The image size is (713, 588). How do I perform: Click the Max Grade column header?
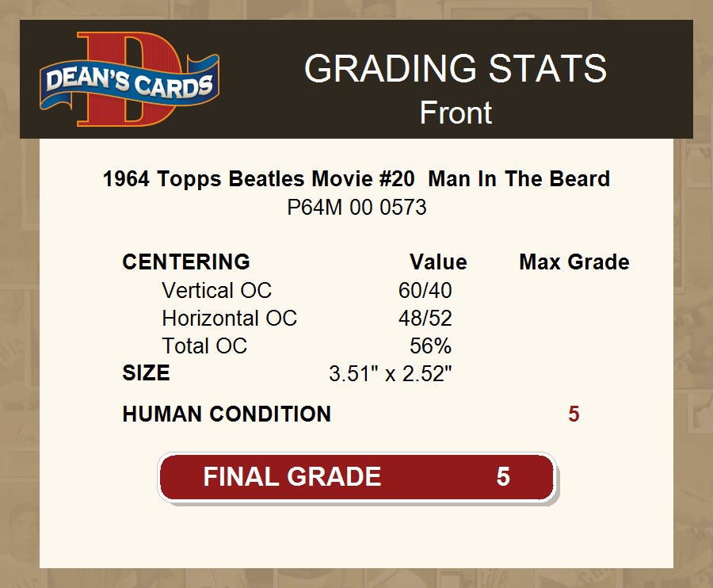point(574,262)
